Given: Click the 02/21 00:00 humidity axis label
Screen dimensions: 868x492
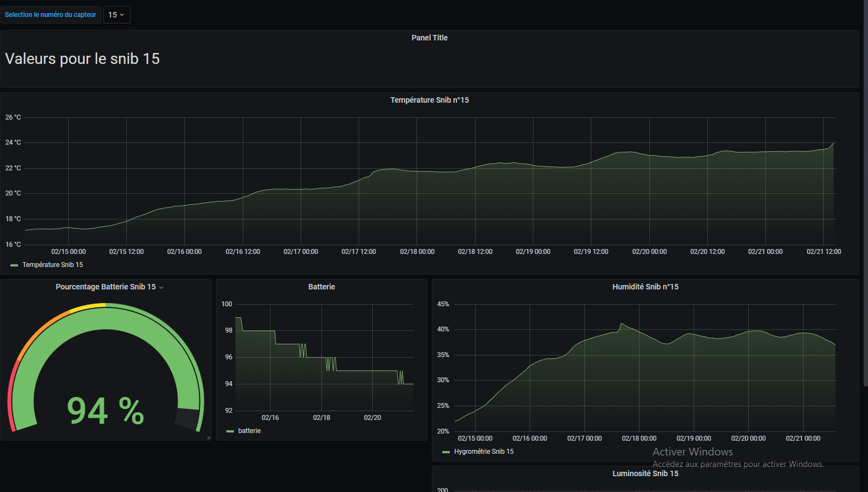Looking at the screenshot, I should pos(803,438).
